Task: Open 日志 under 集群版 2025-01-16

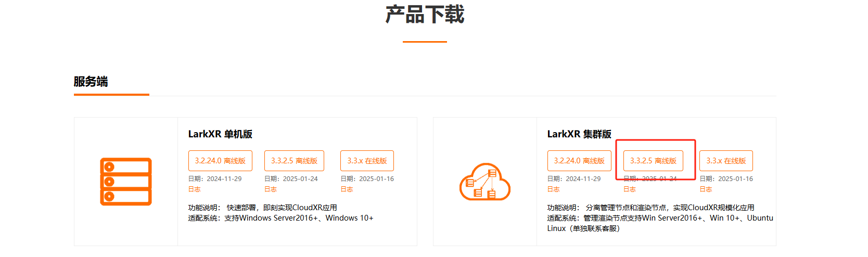Action: pyautogui.click(x=706, y=189)
